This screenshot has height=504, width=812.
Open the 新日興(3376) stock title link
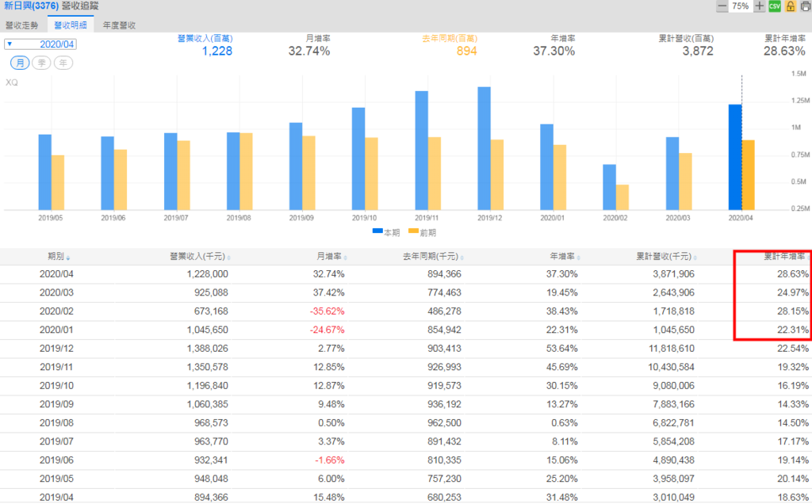[31, 6]
